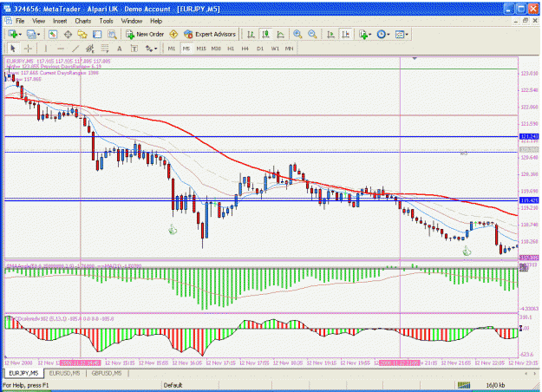Open the chart window system menu icon
Image resolution: width=542 pixels, height=392 pixels.
click(x=8, y=21)
